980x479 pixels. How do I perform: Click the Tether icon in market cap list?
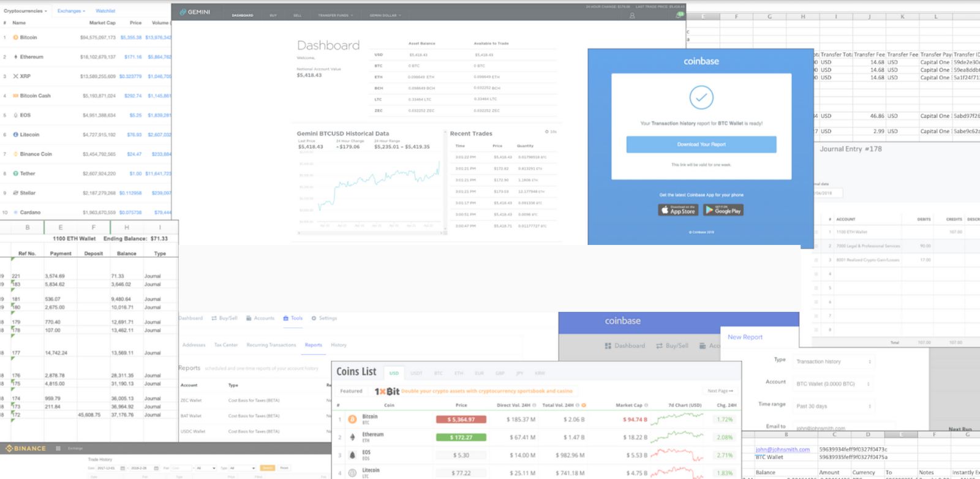tap(15, 173)
